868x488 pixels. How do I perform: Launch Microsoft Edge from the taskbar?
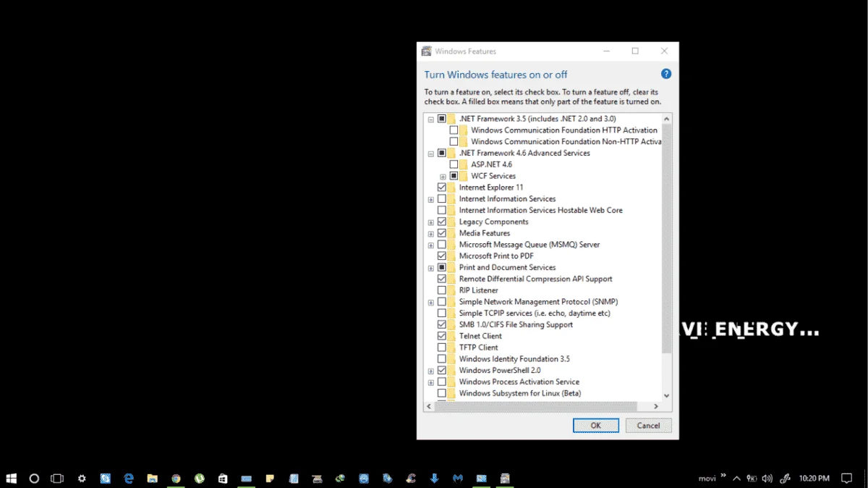pyautogui.click(x=129, y=479)
